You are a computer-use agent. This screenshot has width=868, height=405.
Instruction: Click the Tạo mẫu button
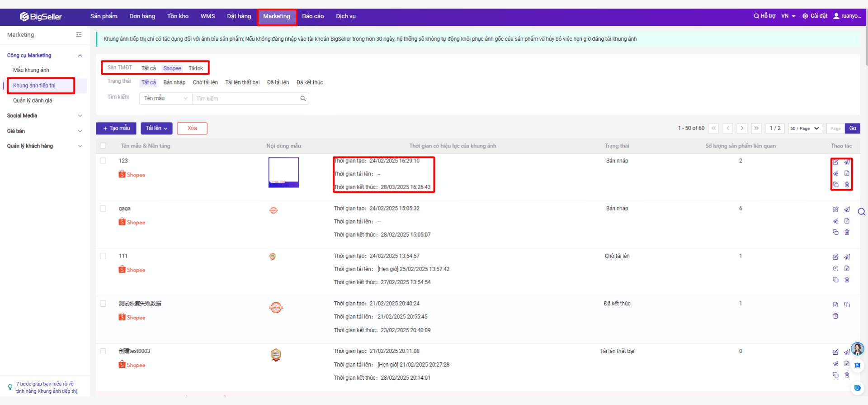pyautogui.click(x=116, y=129)
